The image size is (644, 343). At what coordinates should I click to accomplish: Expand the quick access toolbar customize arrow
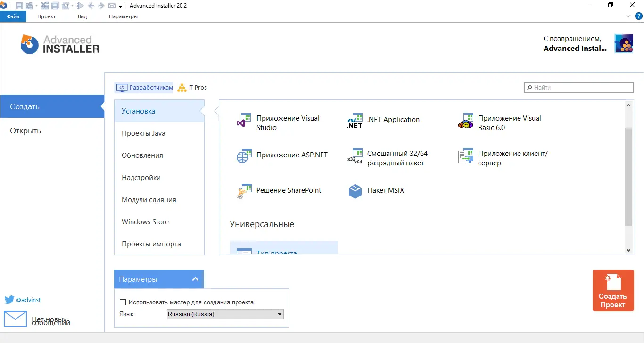(x=121, y=6)
